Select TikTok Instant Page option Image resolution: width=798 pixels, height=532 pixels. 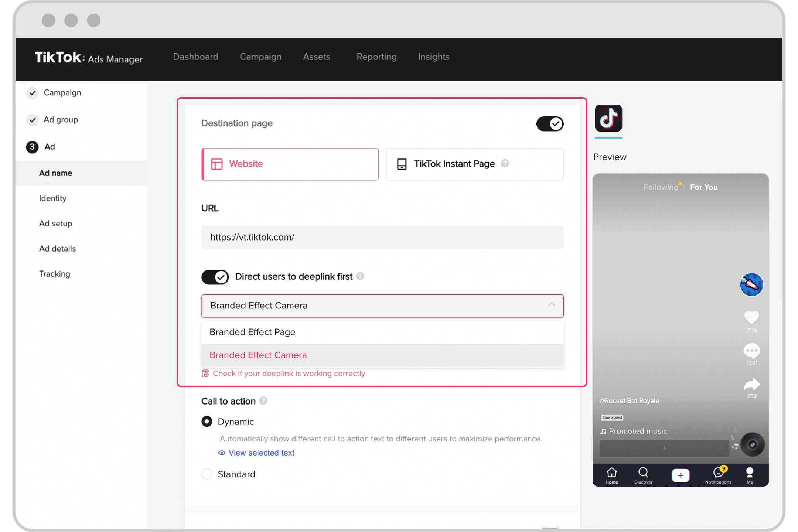pyautogui.click(x=475, y=164)
